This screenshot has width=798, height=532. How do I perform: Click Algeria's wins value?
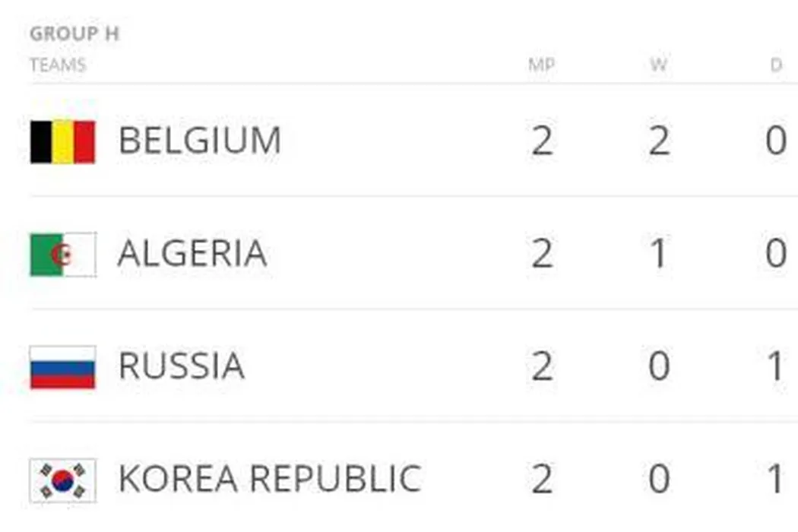(x=659, y=255)
